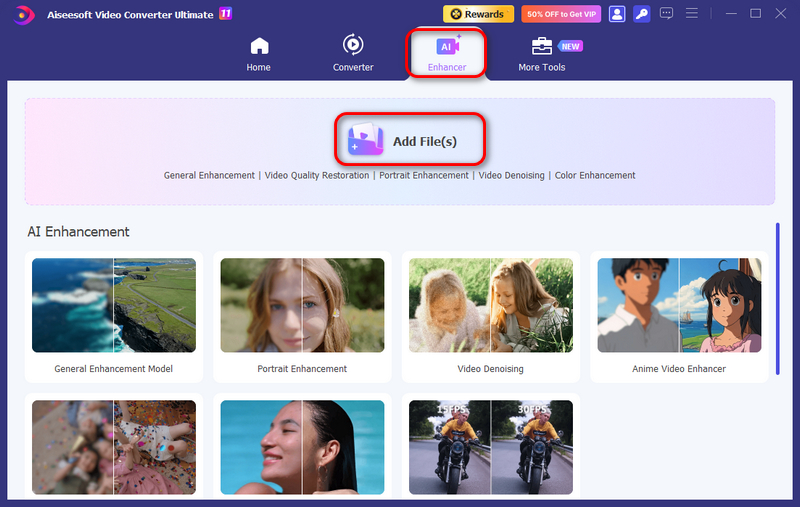Open the blurred children confetti thumbnail
This screenshot has width=800, height=507.
(114, 447)
